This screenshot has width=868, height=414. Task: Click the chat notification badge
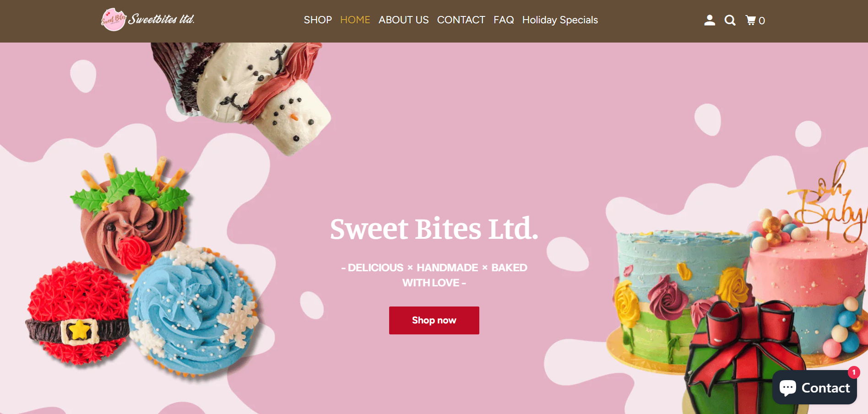(854, 372)
